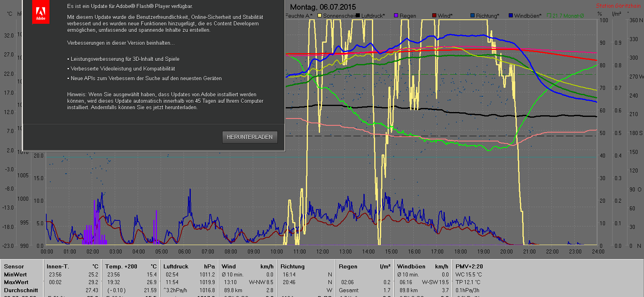The width and height of the screenshot is (644, 297).
Task: Click the '^3.2hPa/h' pressure trend value
Action: pyautogui.click(x=175, y=290)
